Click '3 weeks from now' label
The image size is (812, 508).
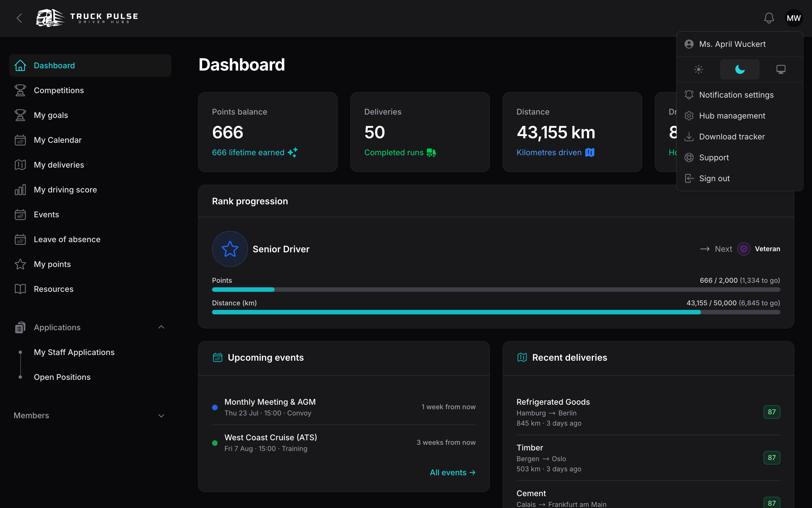pos(446,443)
